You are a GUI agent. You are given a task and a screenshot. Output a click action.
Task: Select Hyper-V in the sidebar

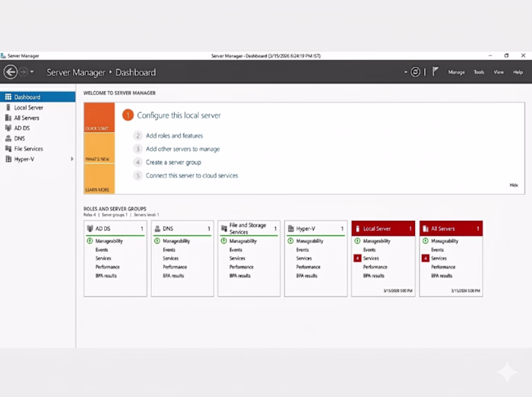(x=38, y=159)
